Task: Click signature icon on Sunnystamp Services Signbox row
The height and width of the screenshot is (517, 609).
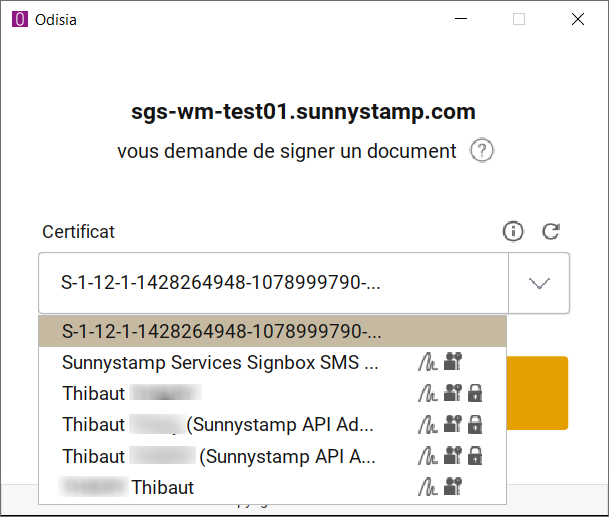Action: click(x=426, y=362)
